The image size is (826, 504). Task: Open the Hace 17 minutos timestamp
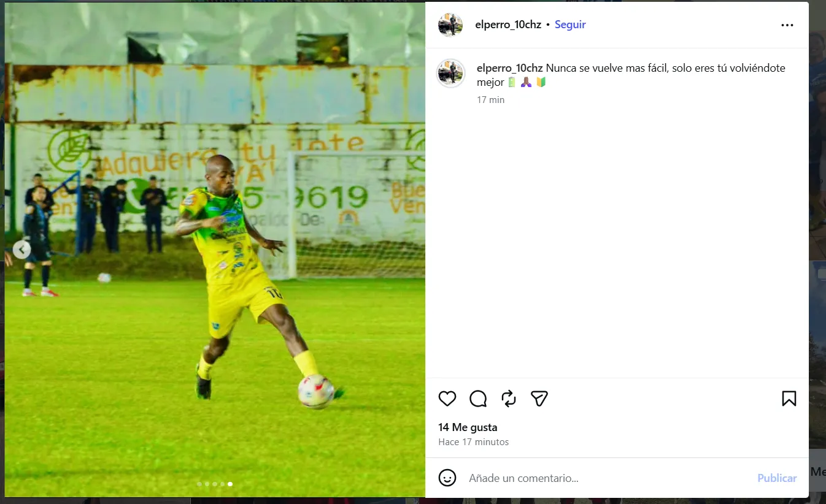474,442
